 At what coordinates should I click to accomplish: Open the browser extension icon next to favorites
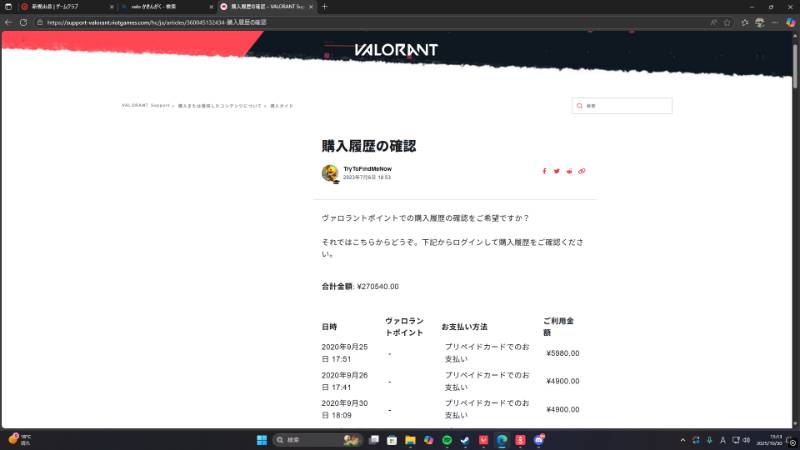760,22
